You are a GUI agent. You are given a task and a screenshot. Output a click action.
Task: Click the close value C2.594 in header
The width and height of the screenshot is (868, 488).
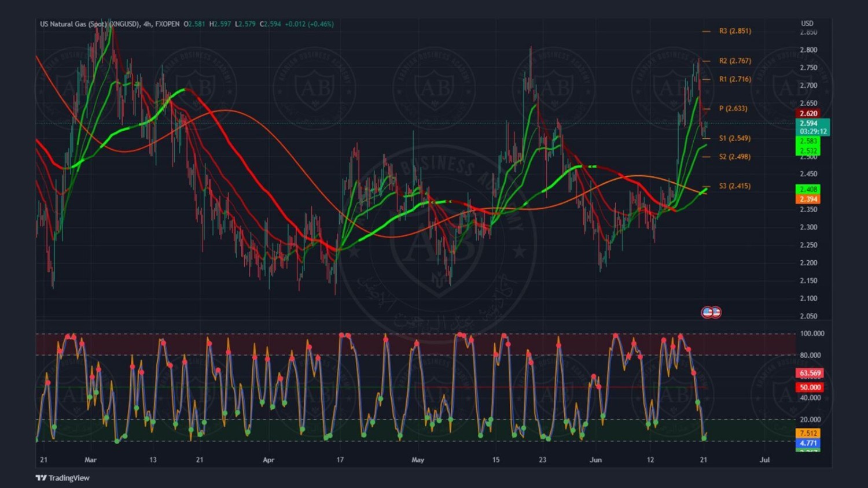(270, 24)
